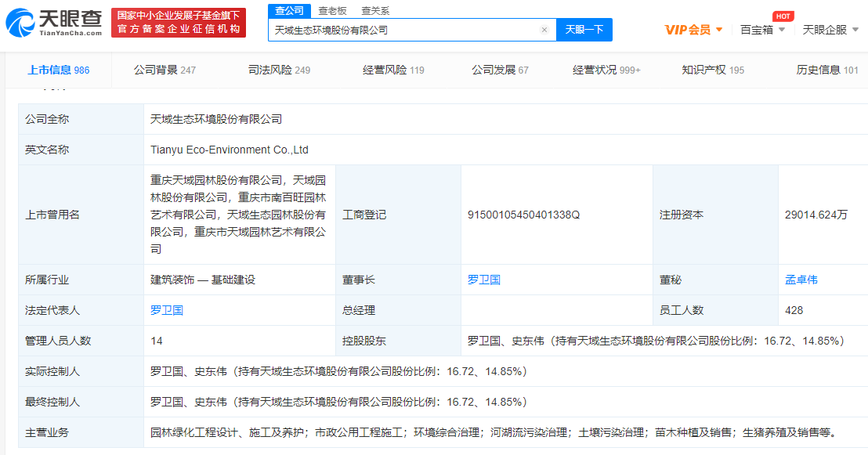Open the 司法风险 249 tab
This screenshot has height=455, width=868.
click(279, 70)
